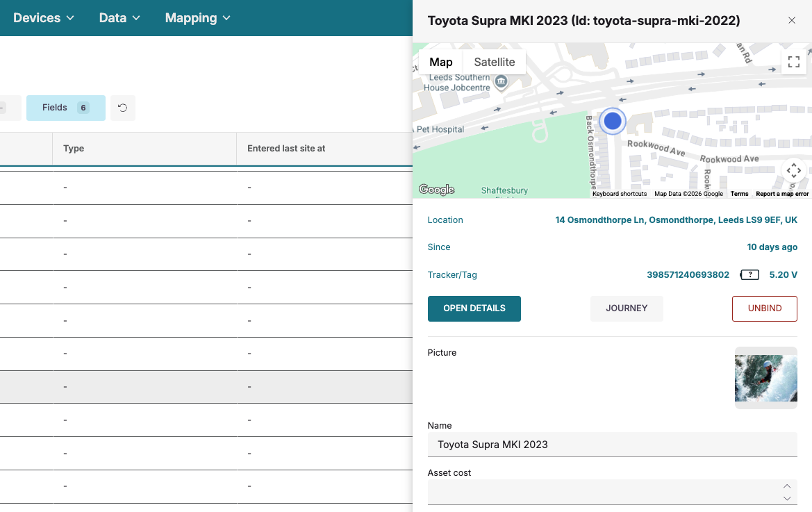812x512 pixels.
Task: Open the Mapping dropdown menu
Action: tap(197, 18)
